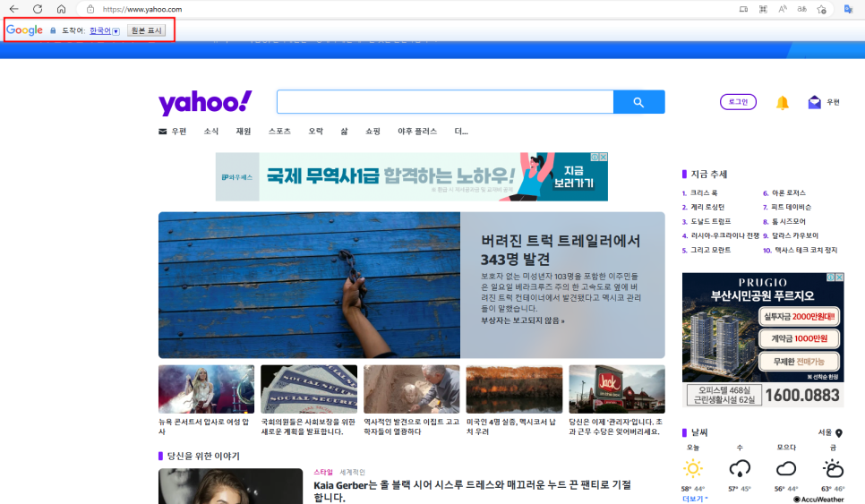Screen dimensions: 865x504
Task: Close the PRUGIO ad with its X
Action: 839,278
